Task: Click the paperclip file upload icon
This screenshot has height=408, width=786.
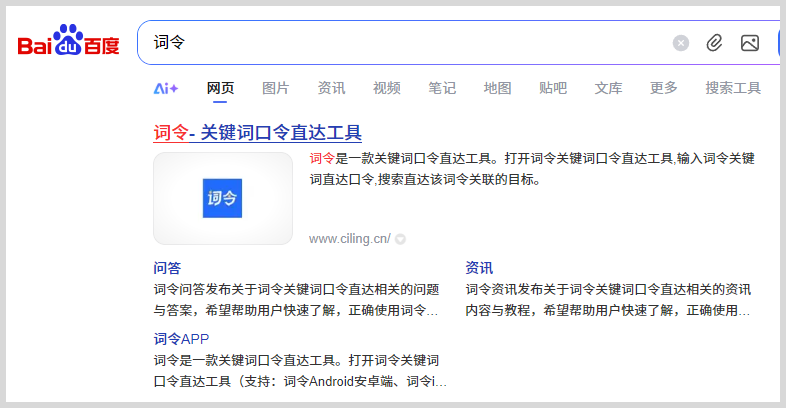Action: (x=714, y=43)
